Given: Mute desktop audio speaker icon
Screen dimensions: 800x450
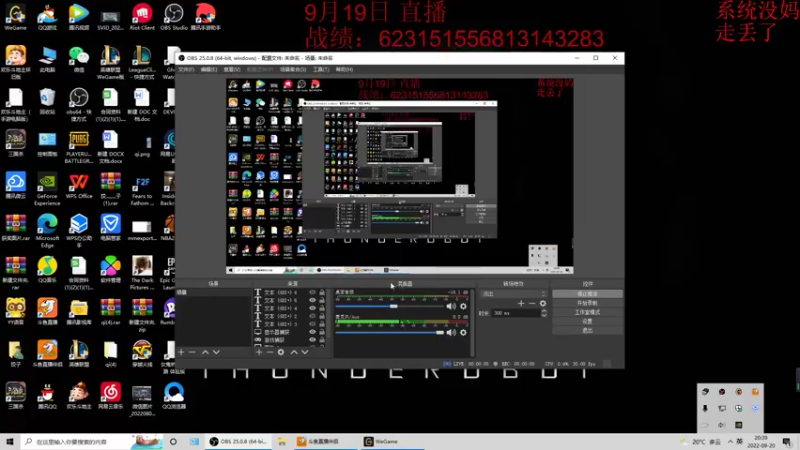Looking at the screenshot, I should click(451, 306).
